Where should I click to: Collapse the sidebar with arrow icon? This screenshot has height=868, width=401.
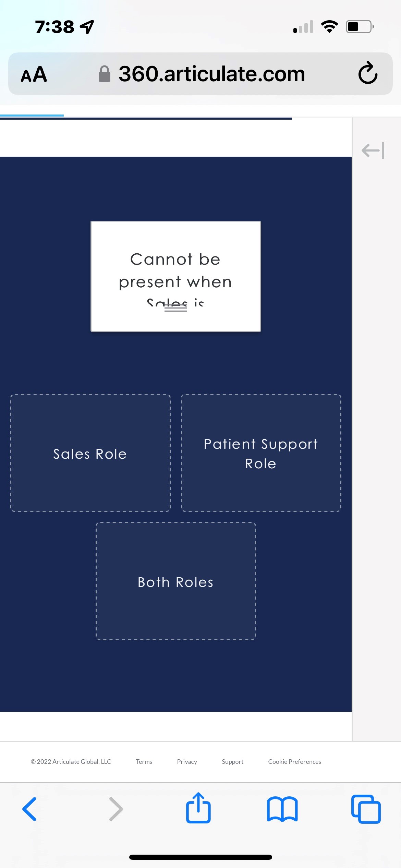point(373,150)
